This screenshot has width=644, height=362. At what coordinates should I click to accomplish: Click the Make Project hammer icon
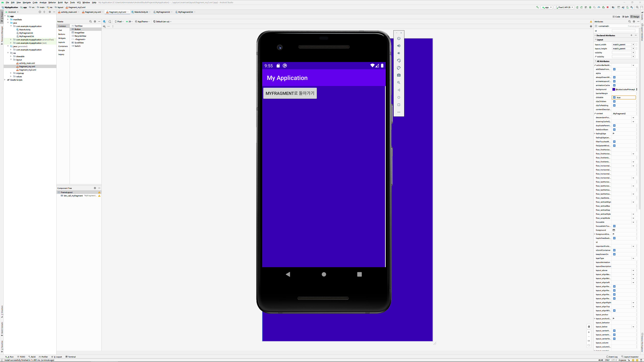(x=538, y=7)
